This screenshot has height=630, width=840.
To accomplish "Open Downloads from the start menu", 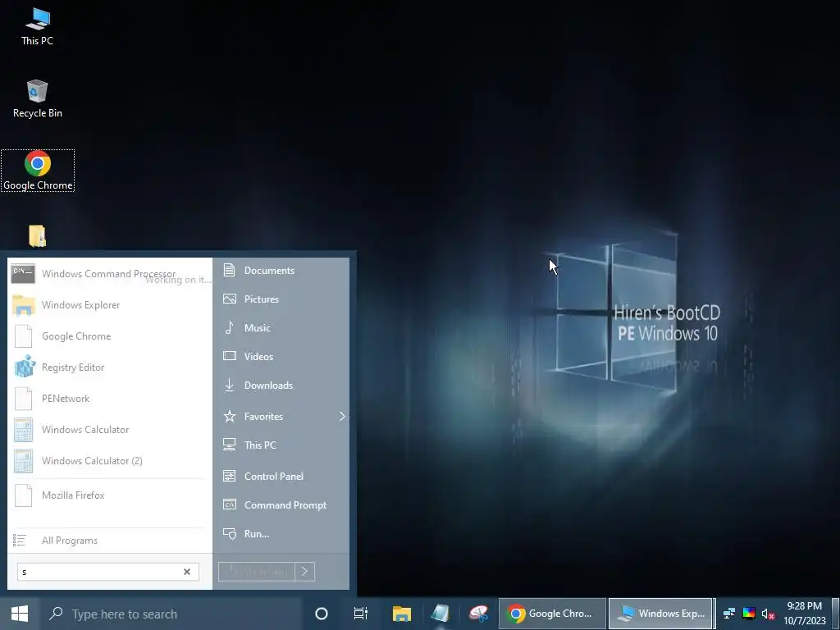I will [x=281, y=386].
